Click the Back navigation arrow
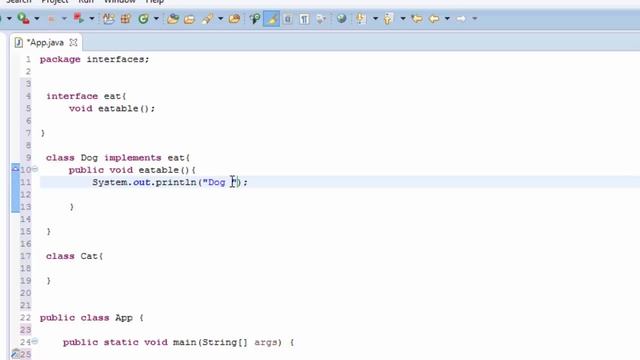This screenshot has width=640, height=360. click(434, 18)
